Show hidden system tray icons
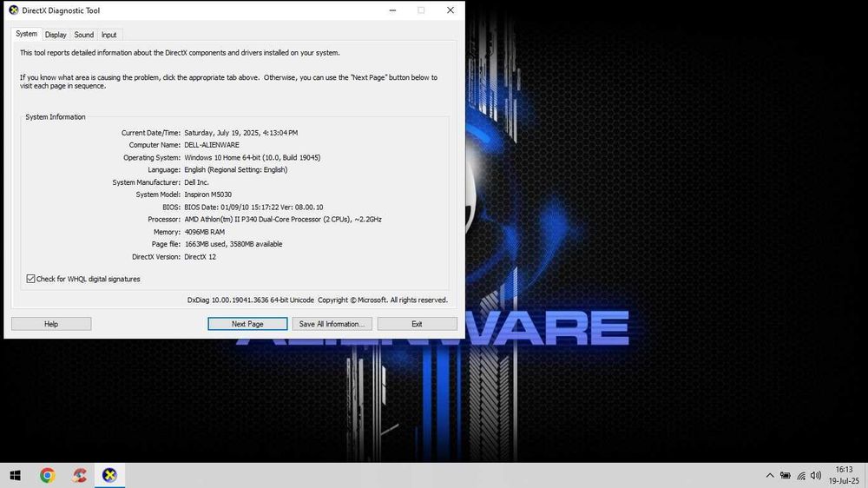868x488 pixels. (769, 475)
